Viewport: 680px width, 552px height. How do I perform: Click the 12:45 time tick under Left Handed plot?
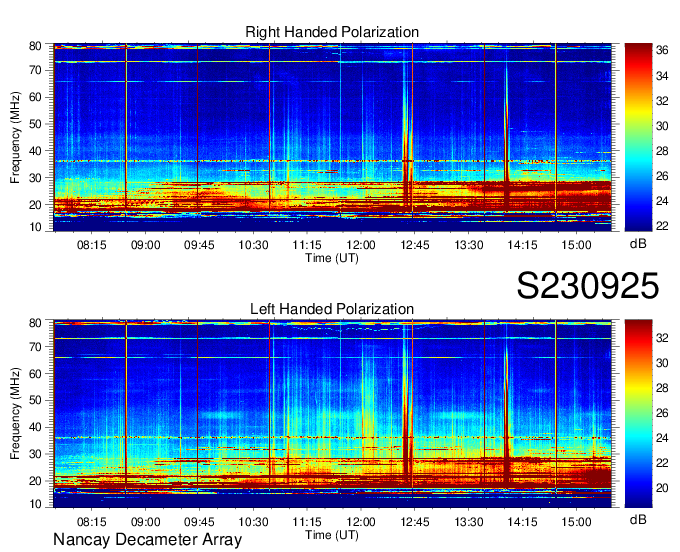coord(415,521)
